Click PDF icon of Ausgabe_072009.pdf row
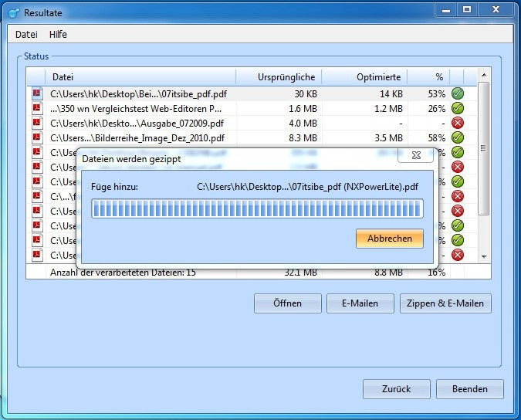The image size is (521, 420). (x=37, y=123)
